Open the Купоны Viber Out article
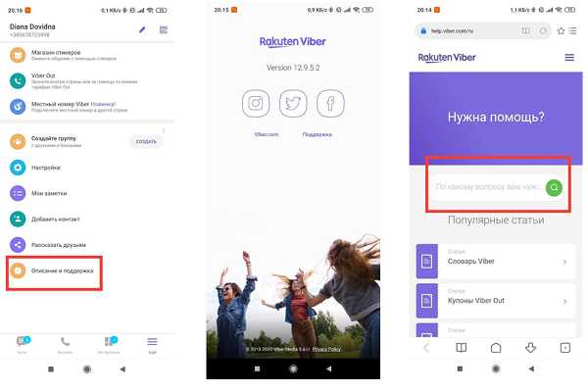Image resolution: width=588 pixels, height=392 pixels. pos(496,301)
